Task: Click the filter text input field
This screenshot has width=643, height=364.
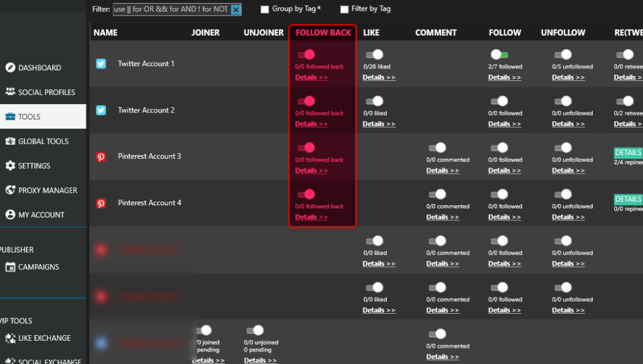Action: point(170,9)
